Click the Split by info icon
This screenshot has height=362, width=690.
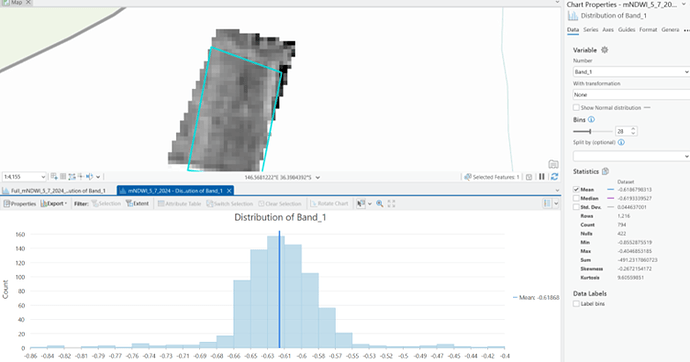click(621, 143)
